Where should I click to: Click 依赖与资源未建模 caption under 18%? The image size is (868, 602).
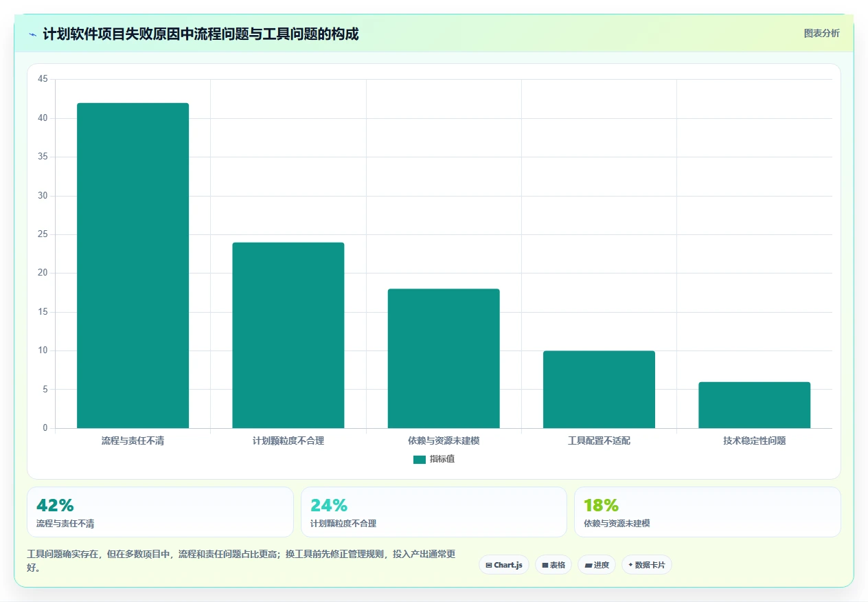tap(617, 524)
